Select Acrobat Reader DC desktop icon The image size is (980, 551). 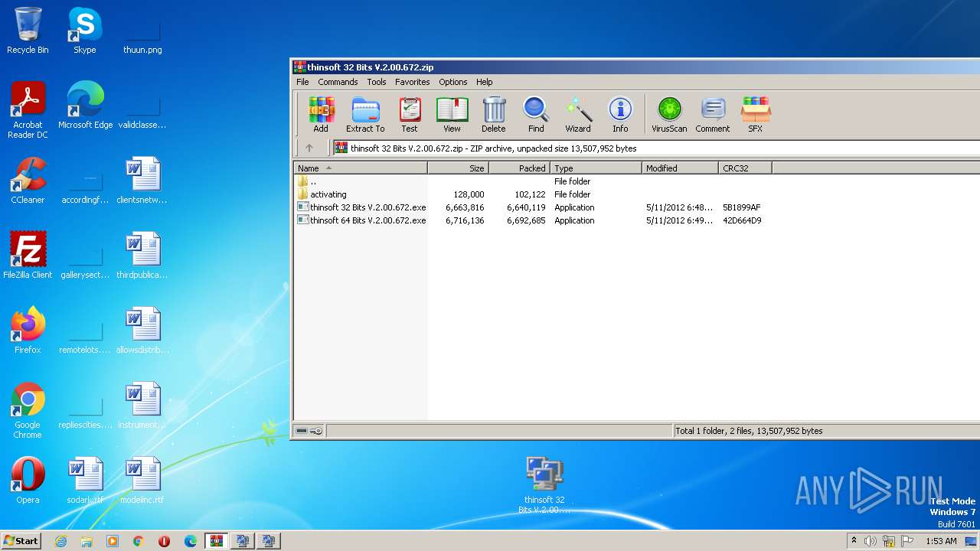coord(28,110)
